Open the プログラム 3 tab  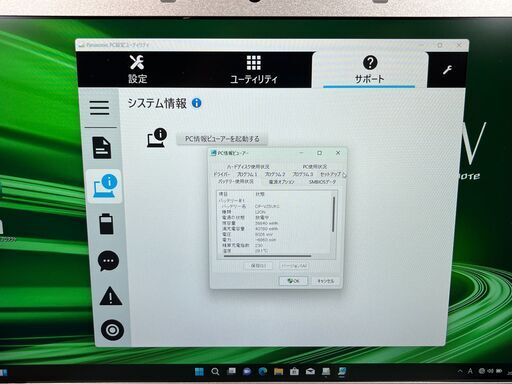click(303, 174)
